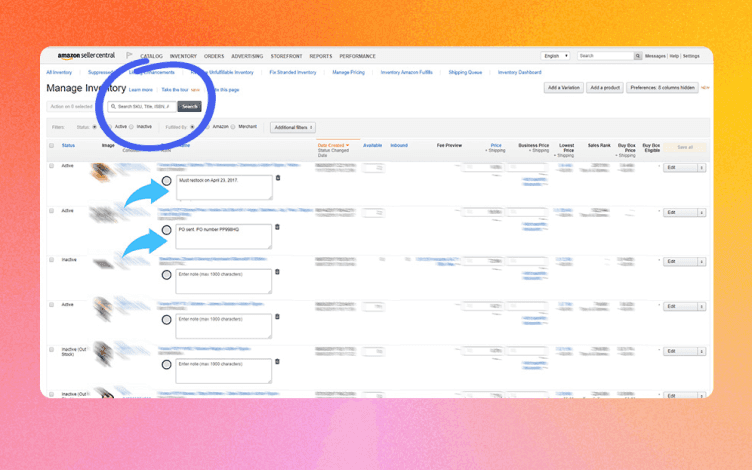752x470 pixels.
Task: Click the circle marker beside the 'PO sent' note
Action: 166,230
